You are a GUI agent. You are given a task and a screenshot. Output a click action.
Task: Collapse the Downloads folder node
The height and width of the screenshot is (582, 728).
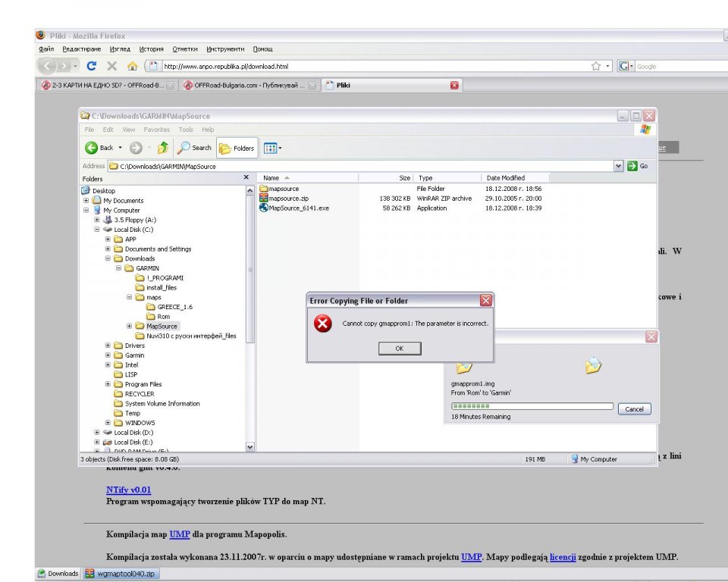108,258
